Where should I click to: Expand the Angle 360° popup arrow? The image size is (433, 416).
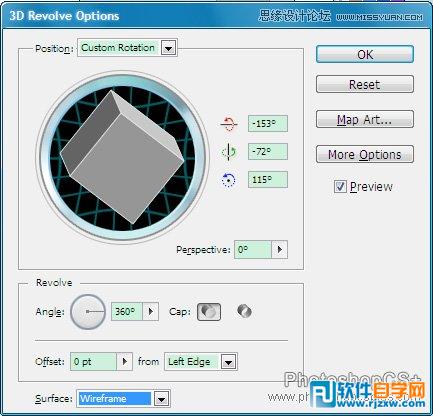(x=150, y=312)
